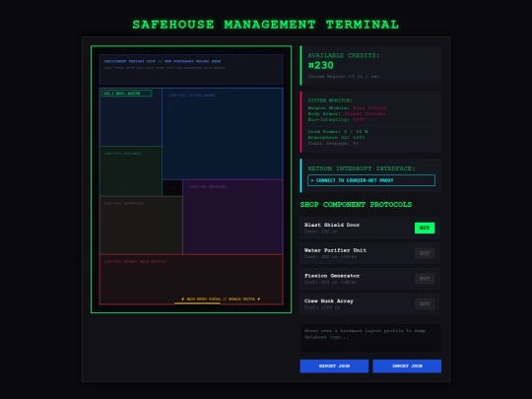532x399 pixels.
Task: Click BUY for Fission Generator
Action: (x=425, y=279)
